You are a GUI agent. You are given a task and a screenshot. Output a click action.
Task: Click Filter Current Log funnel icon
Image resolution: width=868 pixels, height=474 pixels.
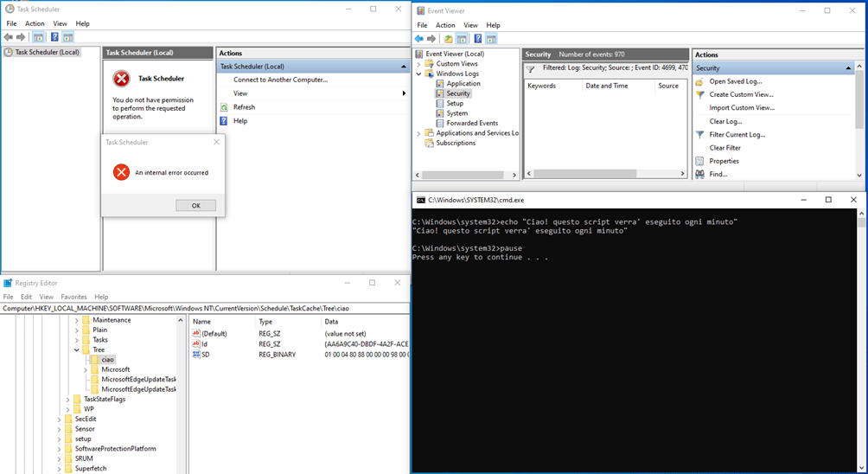pyautogui.click(x=700, y=135)
